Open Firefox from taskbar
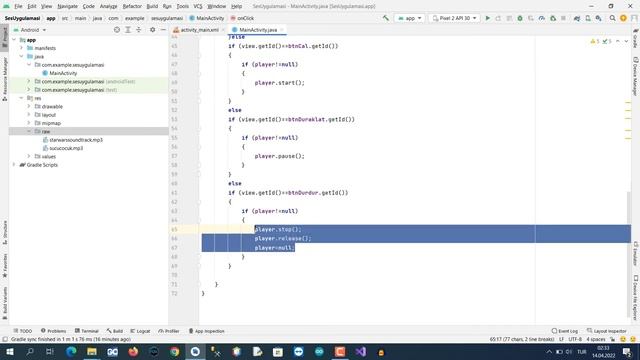Image resolution: width=640 pixels, height=360 pixels. (x=133, y=351)
